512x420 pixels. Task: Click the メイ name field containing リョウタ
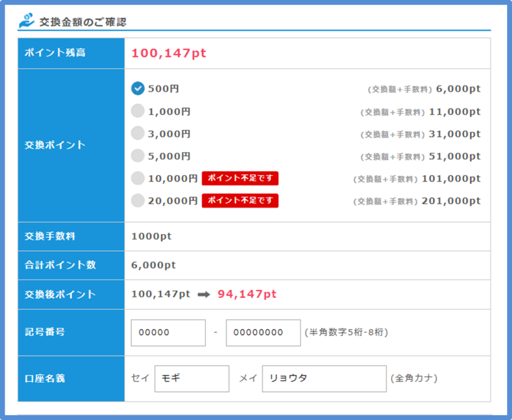324,379
